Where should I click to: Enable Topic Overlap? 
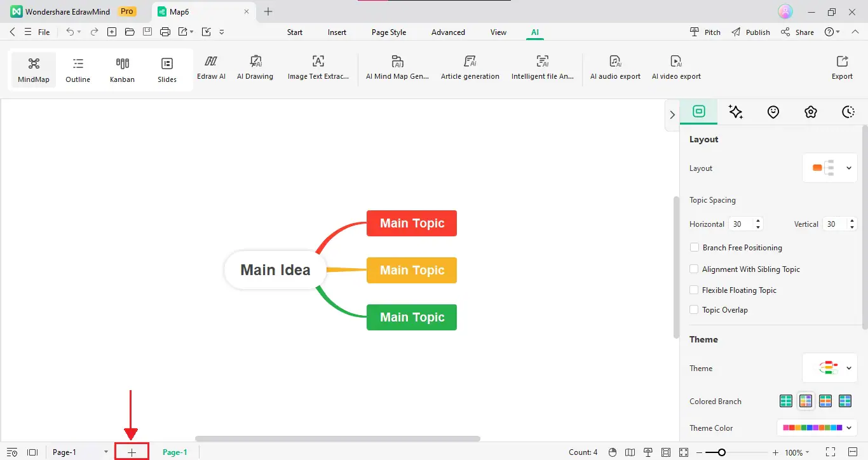[x=694, y=309]
